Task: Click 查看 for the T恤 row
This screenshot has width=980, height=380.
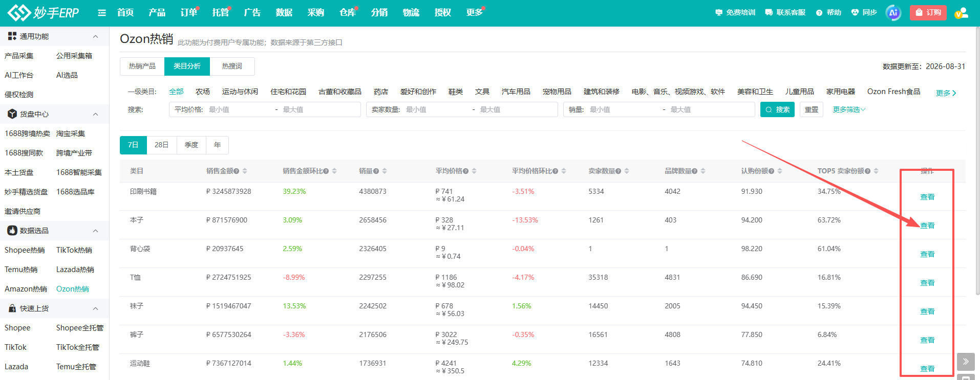Action: click(927, 283)
